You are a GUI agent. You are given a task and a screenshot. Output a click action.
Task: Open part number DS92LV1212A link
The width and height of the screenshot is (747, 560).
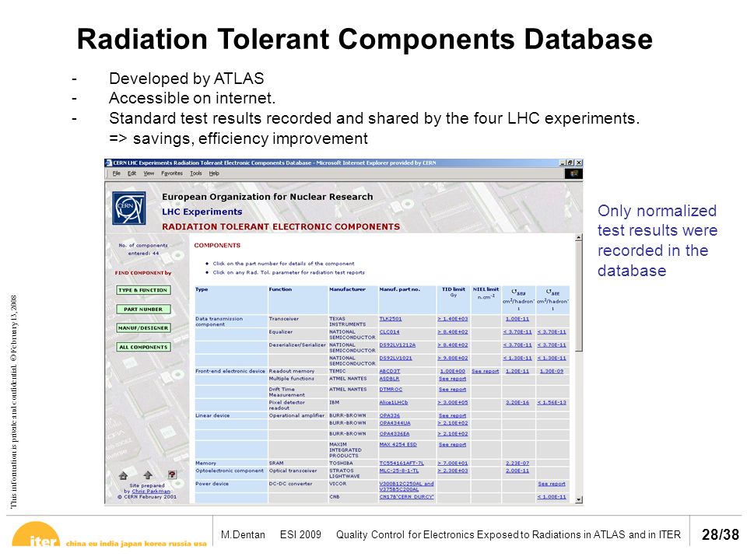tap(398, 345)
